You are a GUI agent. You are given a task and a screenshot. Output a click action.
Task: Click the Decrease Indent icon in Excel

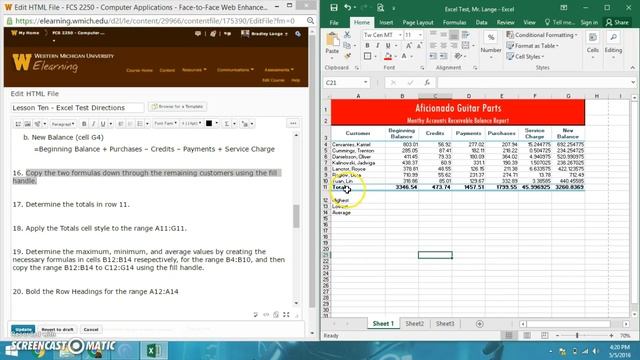[433, 56]
